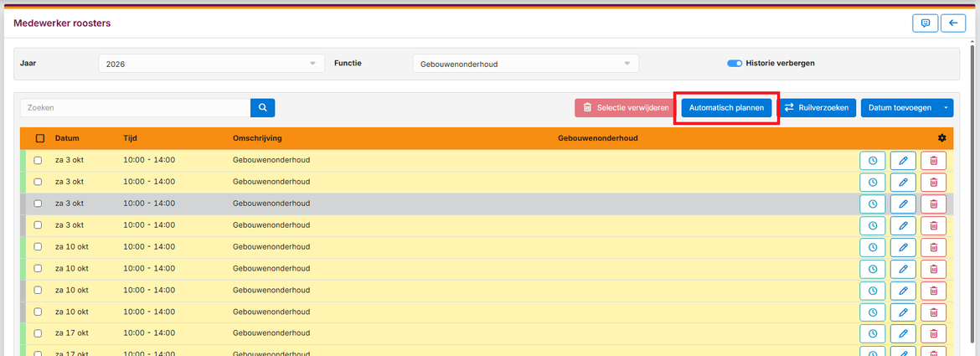Delete the highlighted gray za 3 okt row

pyautogui.click(x=934, y=204)
